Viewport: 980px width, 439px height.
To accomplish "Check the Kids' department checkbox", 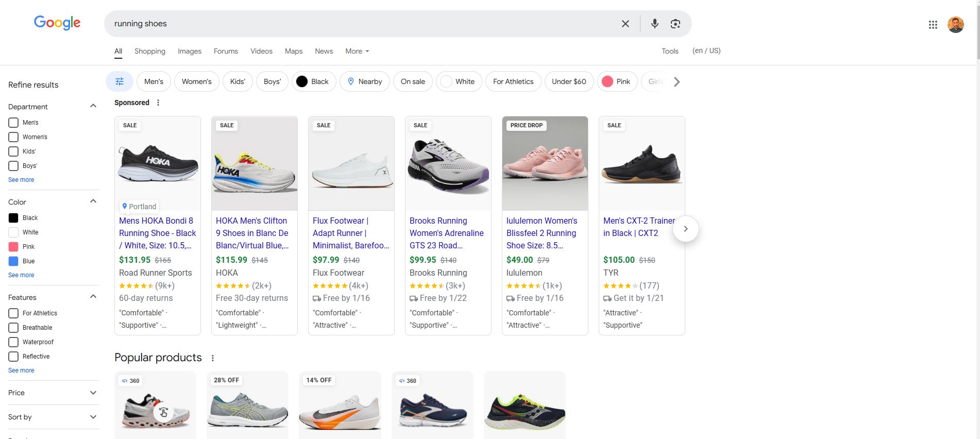I will click(13, 151).
